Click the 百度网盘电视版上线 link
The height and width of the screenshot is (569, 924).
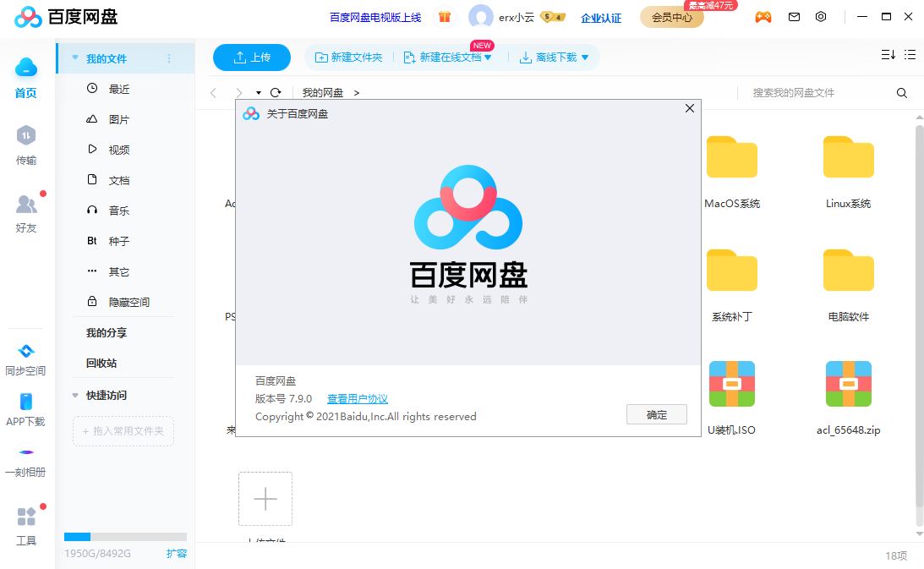coord(375,17)
